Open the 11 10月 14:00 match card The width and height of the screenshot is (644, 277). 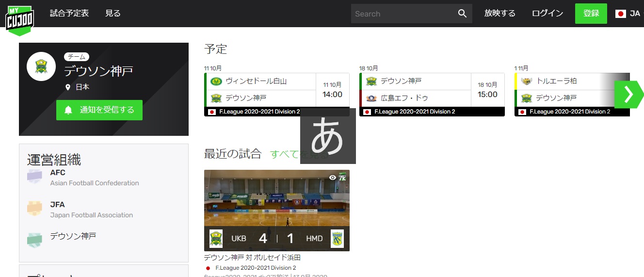(x=277, y=95)
